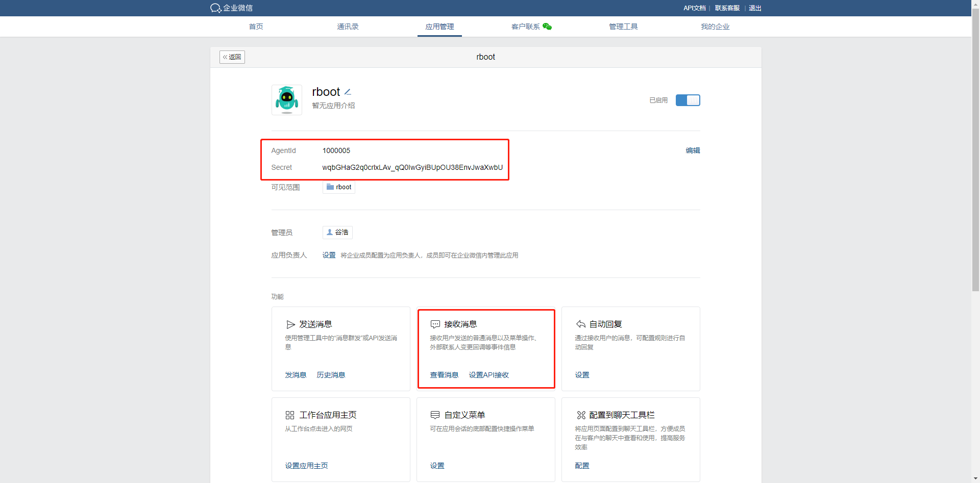This screenshot has width=980, height=483.
Task: Open the 客户联系 tab
Action: [x=526, y=27]
